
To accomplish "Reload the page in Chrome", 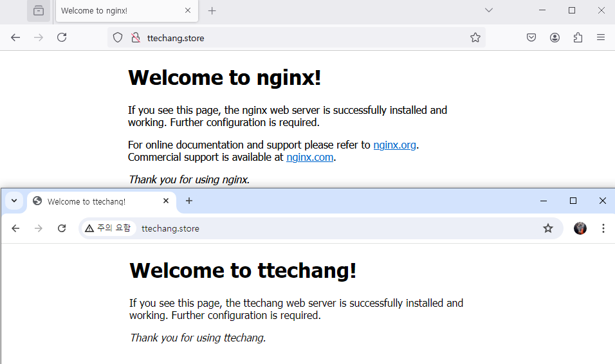I will (x=62, y=228).
